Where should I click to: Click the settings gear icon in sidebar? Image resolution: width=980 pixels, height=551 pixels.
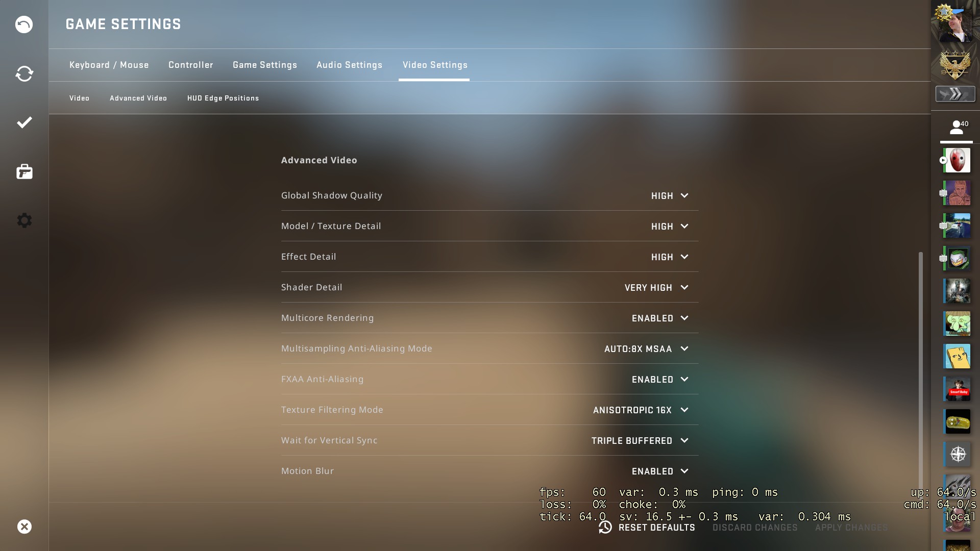(24, 220)
